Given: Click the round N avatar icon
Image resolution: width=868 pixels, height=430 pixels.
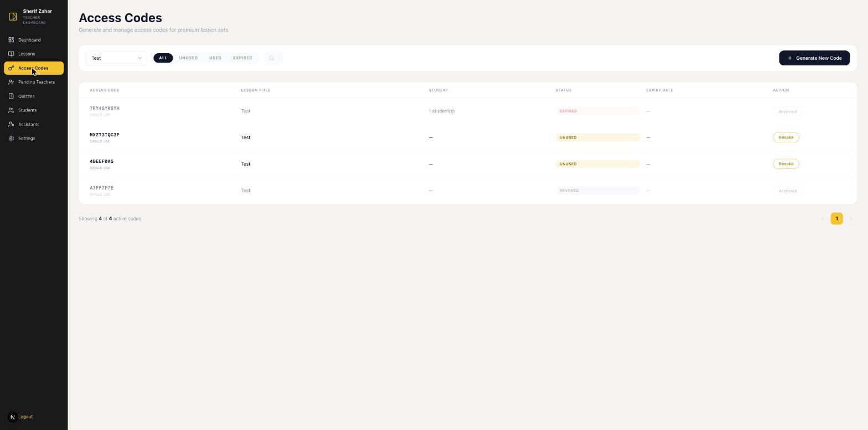Looking at the screenshot, I should [x=13, y=417].
